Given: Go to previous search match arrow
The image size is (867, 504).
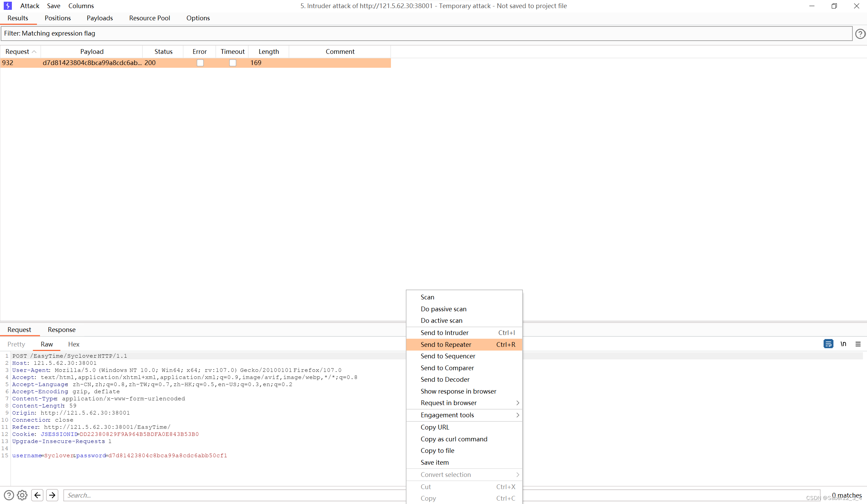Looking at the screenshot, I should tap(37, 495).
